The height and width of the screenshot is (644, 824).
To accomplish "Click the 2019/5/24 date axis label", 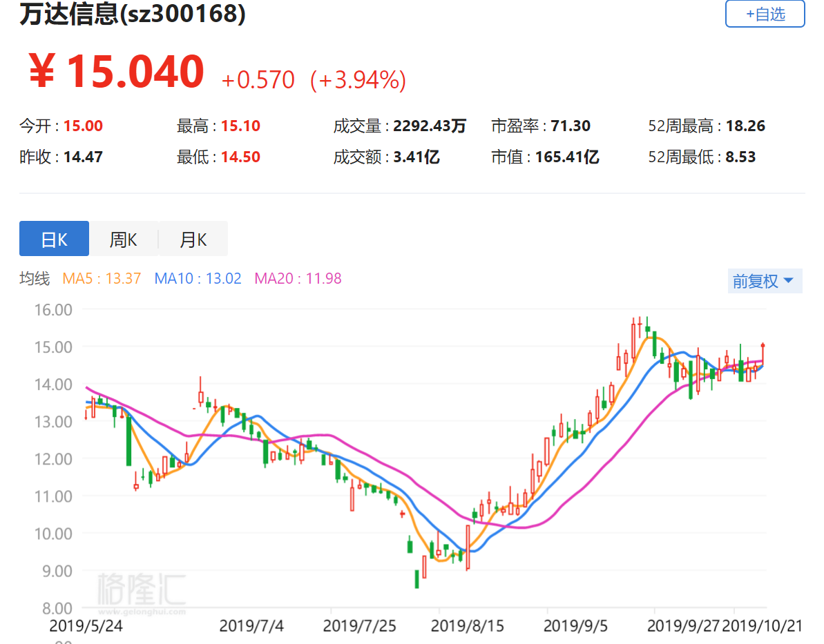I will coord(86,626).
